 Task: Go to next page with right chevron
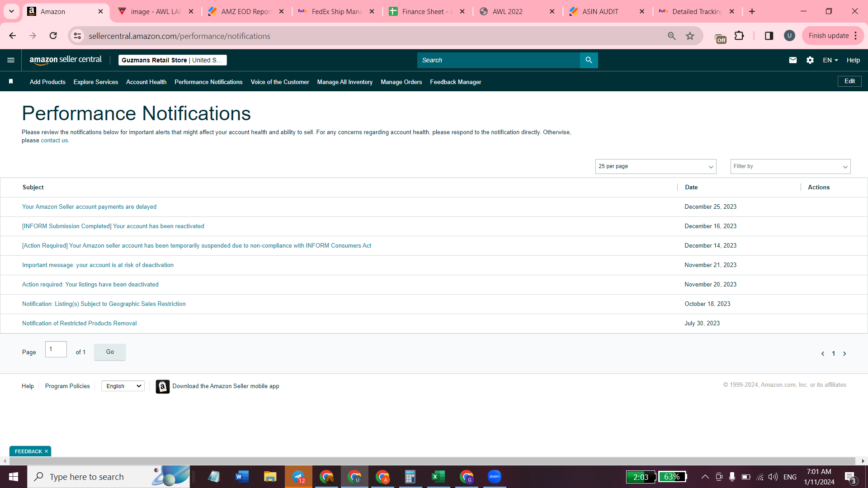point(844,354)
